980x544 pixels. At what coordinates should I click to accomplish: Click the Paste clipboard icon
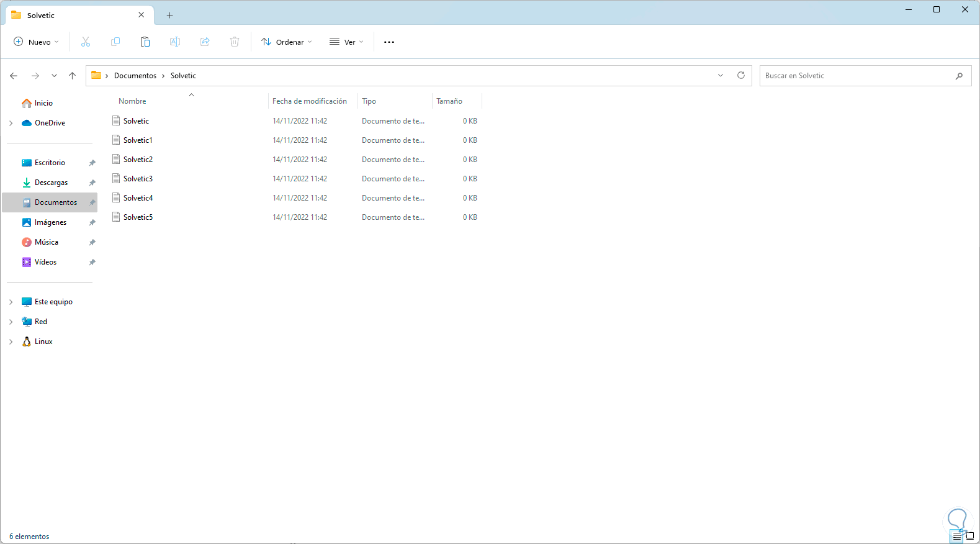tap(145, 42)
